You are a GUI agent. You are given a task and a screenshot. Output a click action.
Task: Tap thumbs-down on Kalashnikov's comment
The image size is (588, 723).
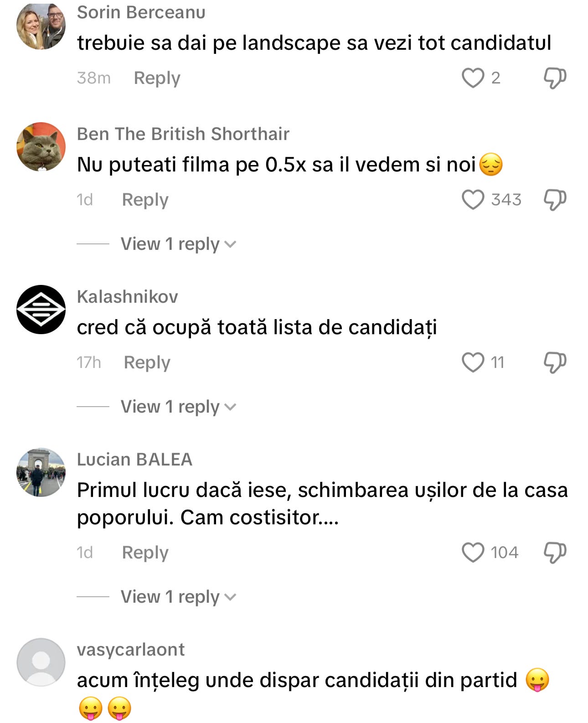[x=555, y=362]
